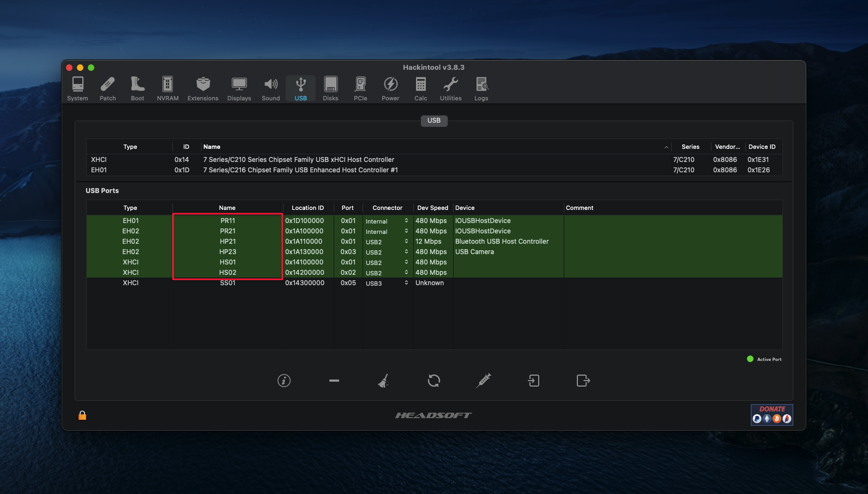
Task: Open connector dropdown for the PR11 port
Action: [406, 221]
